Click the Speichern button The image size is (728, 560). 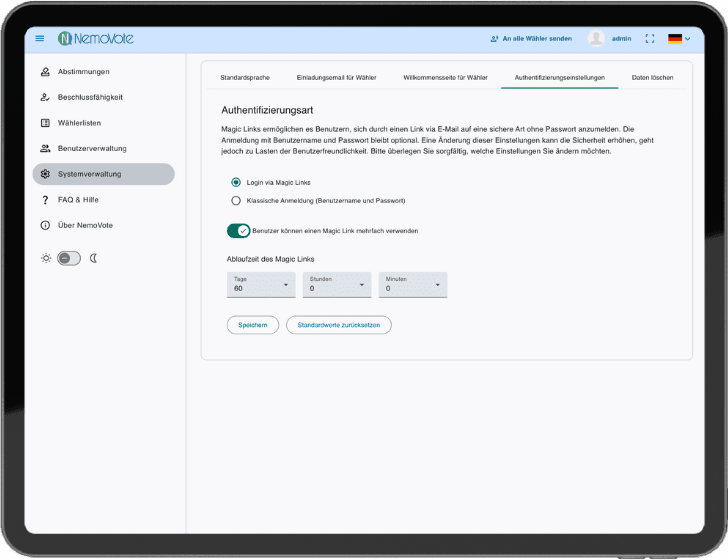253,325
